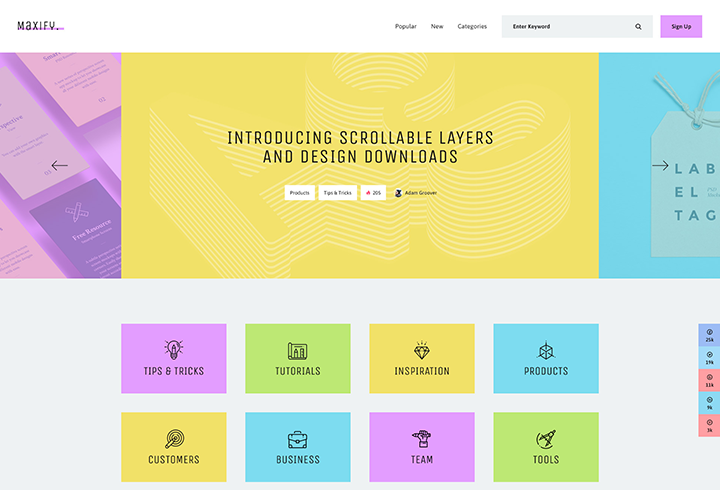720x490 pixels.
Task: Open the Tips & Tricks lightbulb tile
Action: click(174, 358)
